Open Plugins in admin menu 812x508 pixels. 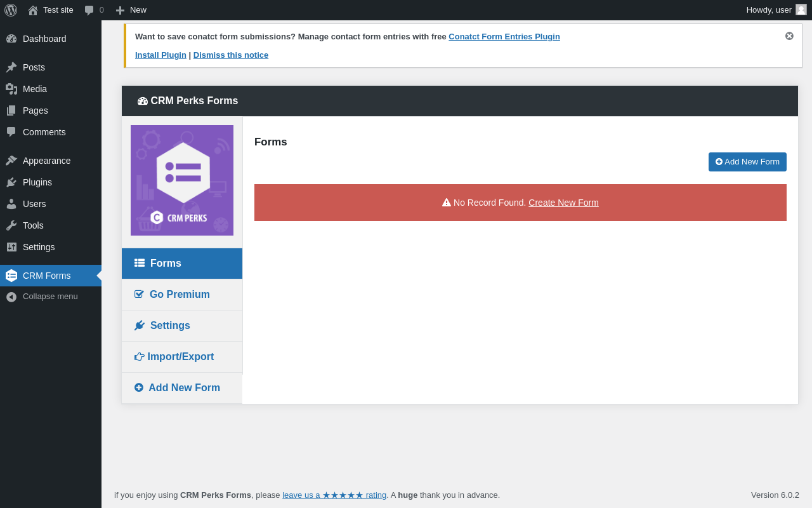click(51, 182)
